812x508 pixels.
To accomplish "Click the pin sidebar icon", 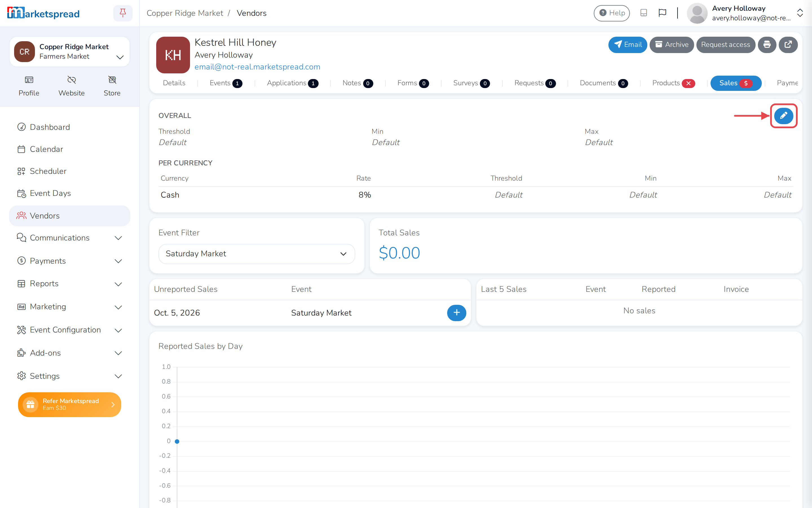I will click(123, 13).
